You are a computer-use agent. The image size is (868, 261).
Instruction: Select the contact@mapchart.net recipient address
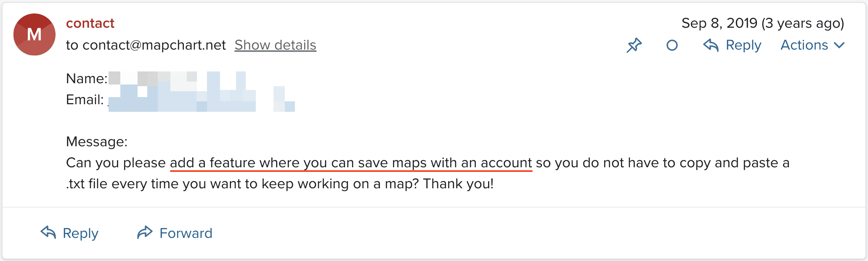[154, 45]
